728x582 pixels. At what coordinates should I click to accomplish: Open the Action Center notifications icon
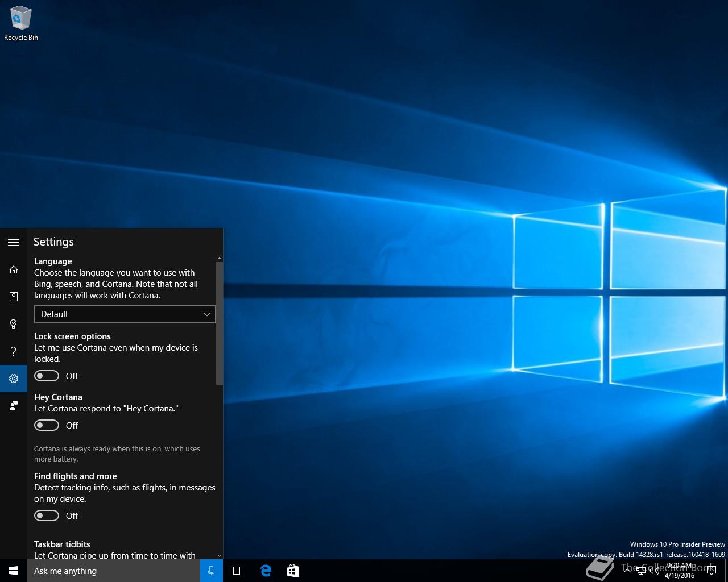coord(711,571)
